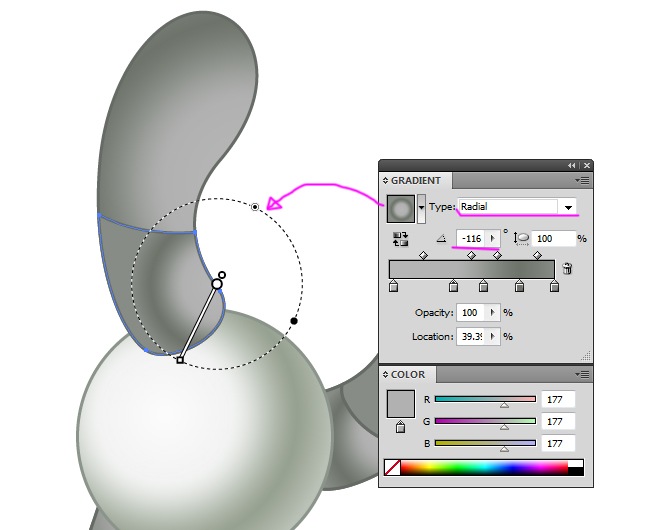Click the radial rotation handle on dashed circle
This screenshot has height=530, width=650.
point(255,207)
